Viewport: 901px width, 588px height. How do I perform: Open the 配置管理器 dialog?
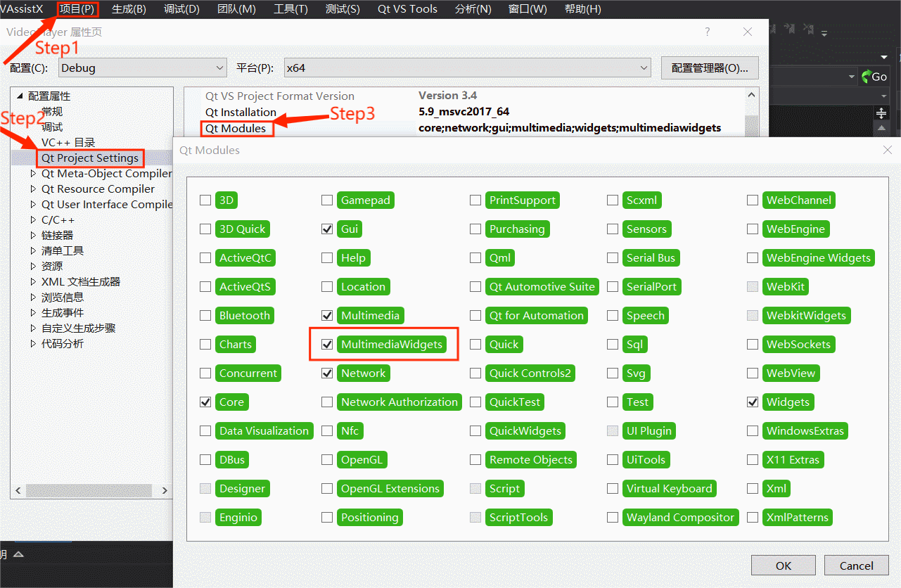pyautogui.click(x=711, y=68)
